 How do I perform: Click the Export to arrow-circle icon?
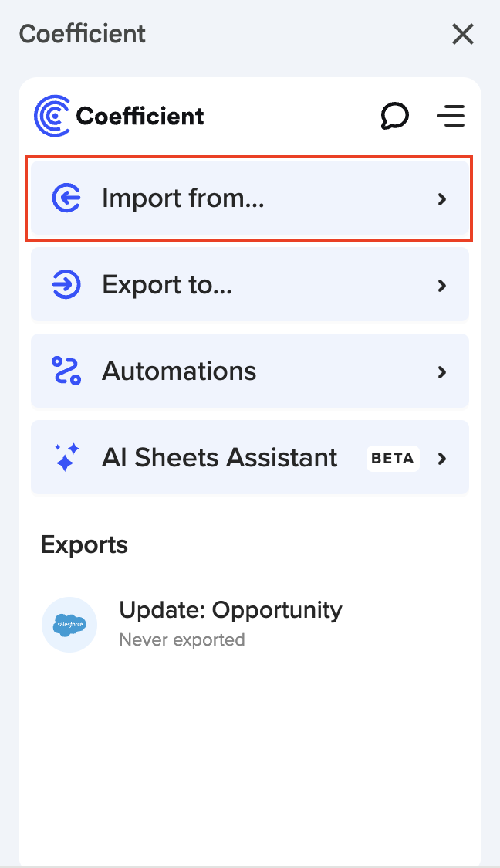pyautogui.click(x=66, y=286)
